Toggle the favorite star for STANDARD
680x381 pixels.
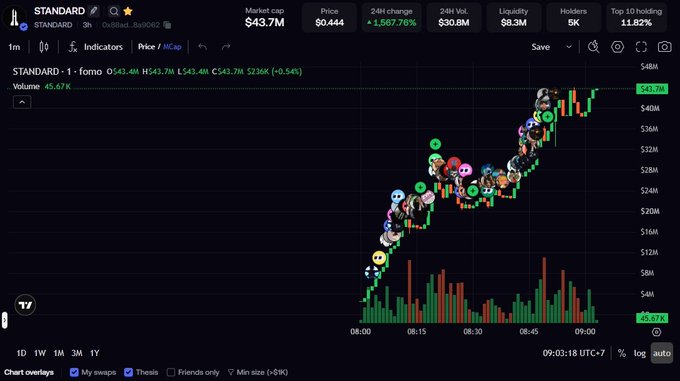point(128,11)
